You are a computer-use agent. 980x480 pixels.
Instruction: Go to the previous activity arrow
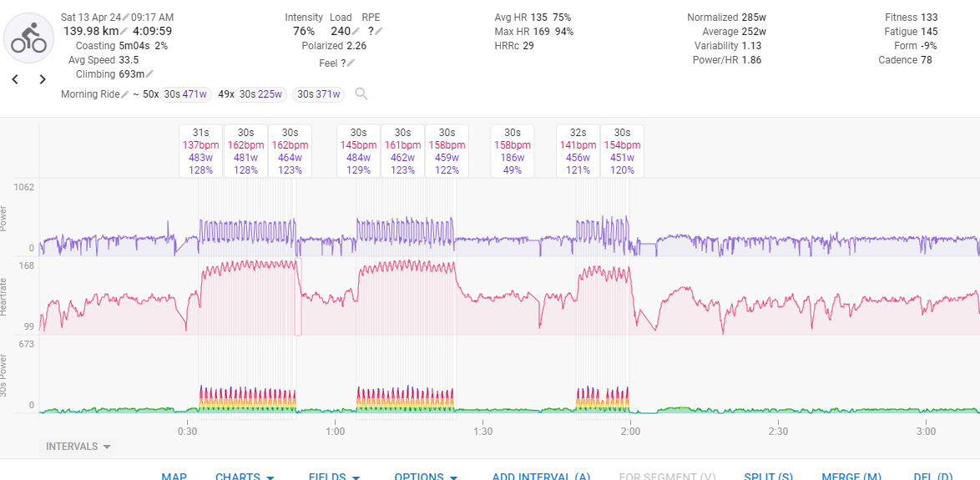(x=15, y=79)
